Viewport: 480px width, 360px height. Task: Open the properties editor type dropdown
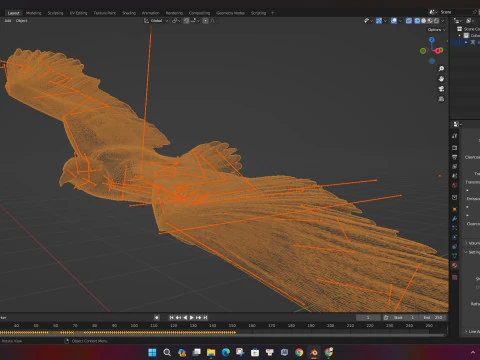pos(457,124)
